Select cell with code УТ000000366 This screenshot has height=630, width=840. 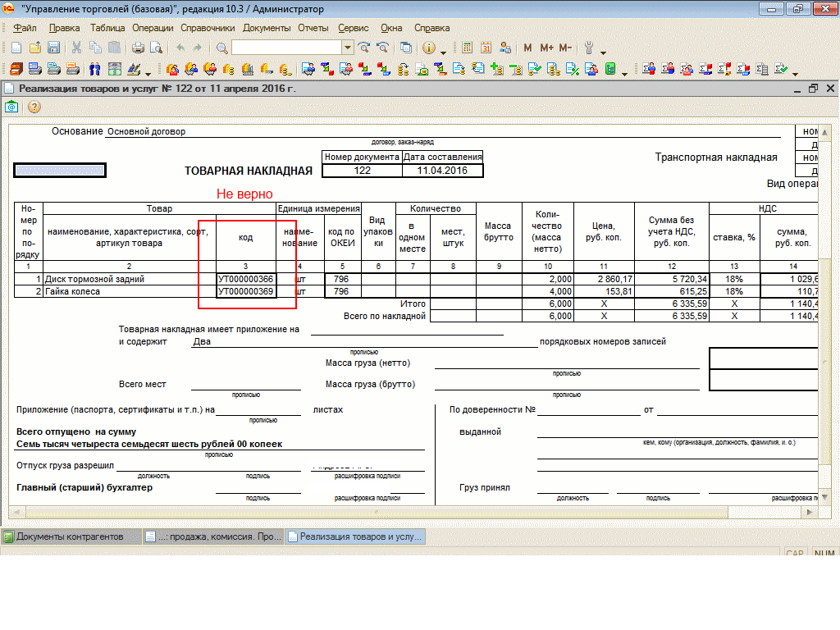[245, 279]
